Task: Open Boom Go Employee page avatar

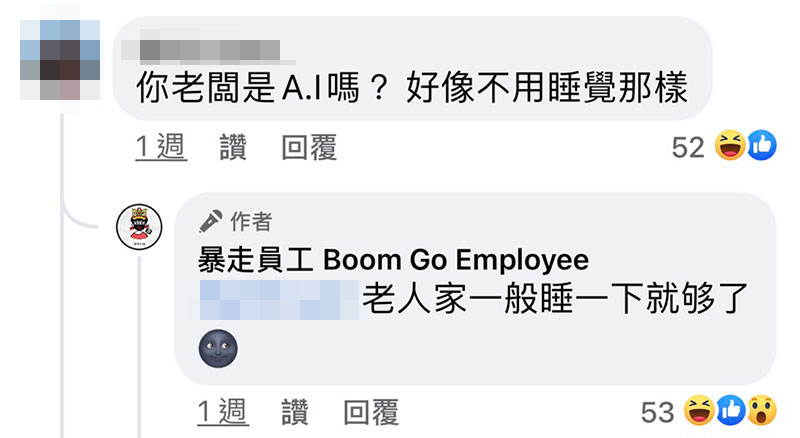Action: tap(139, 227)
